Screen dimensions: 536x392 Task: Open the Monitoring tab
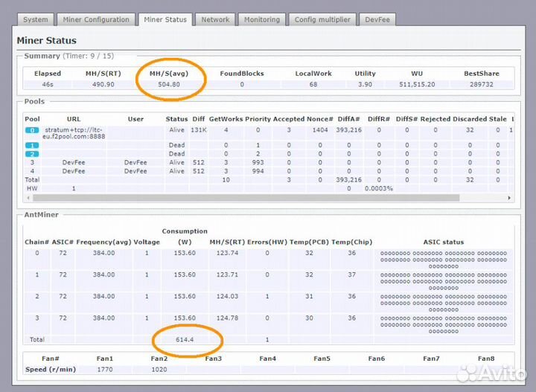[x=261, y=20]
